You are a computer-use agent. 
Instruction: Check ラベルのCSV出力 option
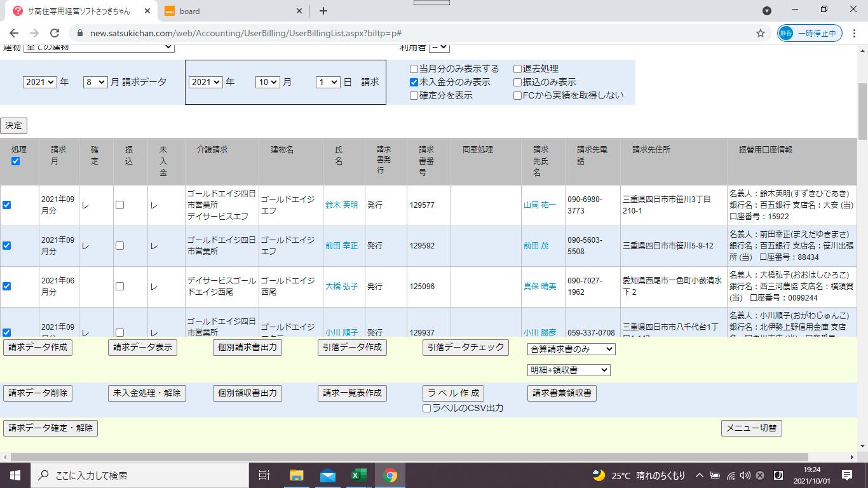click(x=427, y=408)
